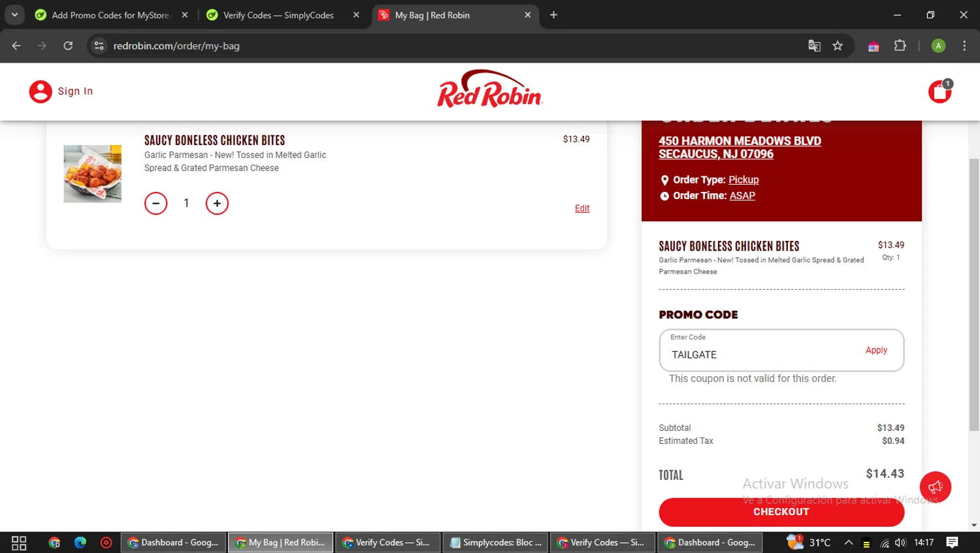Open the shopping bag icon with badge
This screenshot has width=980, height=553.
[940, 91]
